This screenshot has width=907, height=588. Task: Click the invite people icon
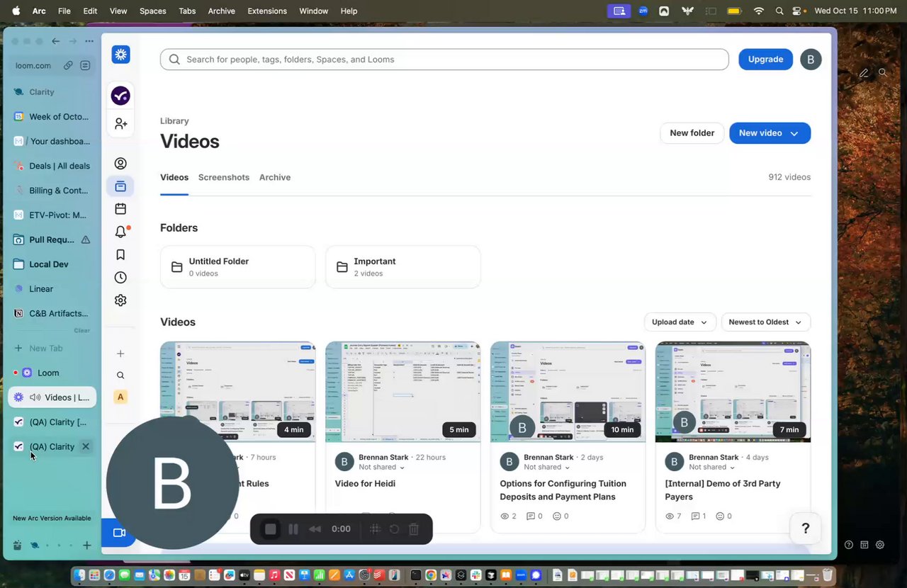click(120, 123)
